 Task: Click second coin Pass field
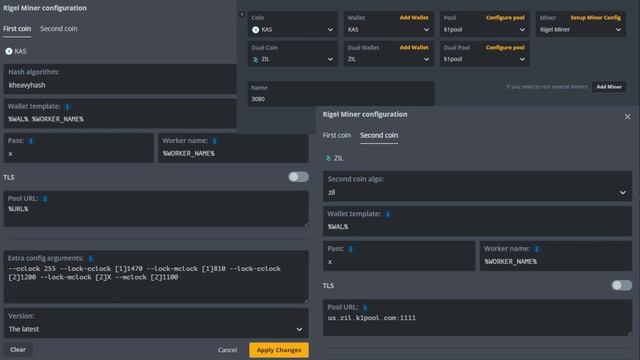[x=399, y=256]
